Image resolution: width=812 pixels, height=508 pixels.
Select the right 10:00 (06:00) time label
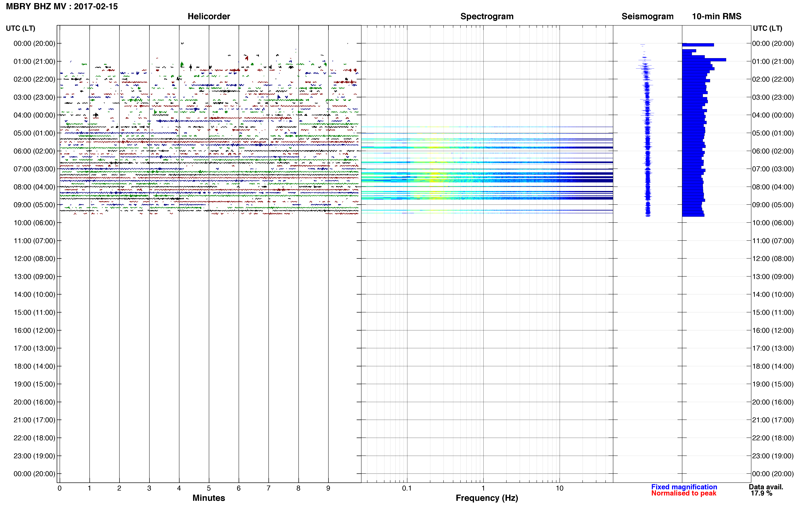773,223
